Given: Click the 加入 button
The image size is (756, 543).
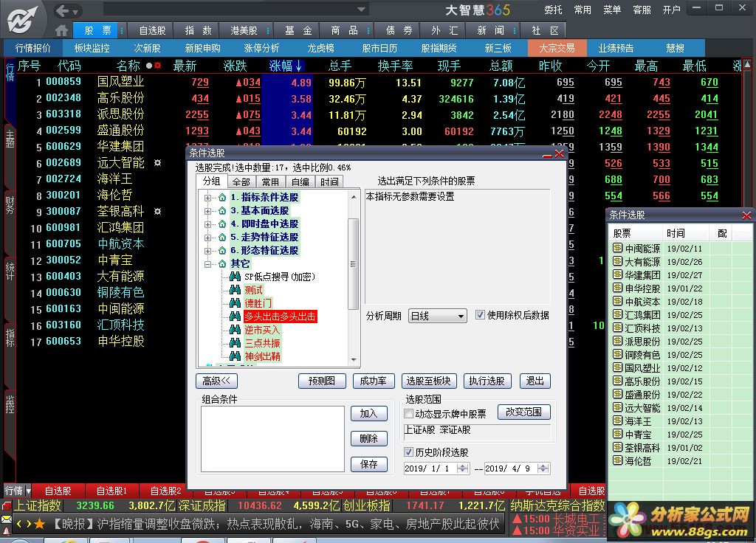Looking at the screenshot, I should (369, 413).
